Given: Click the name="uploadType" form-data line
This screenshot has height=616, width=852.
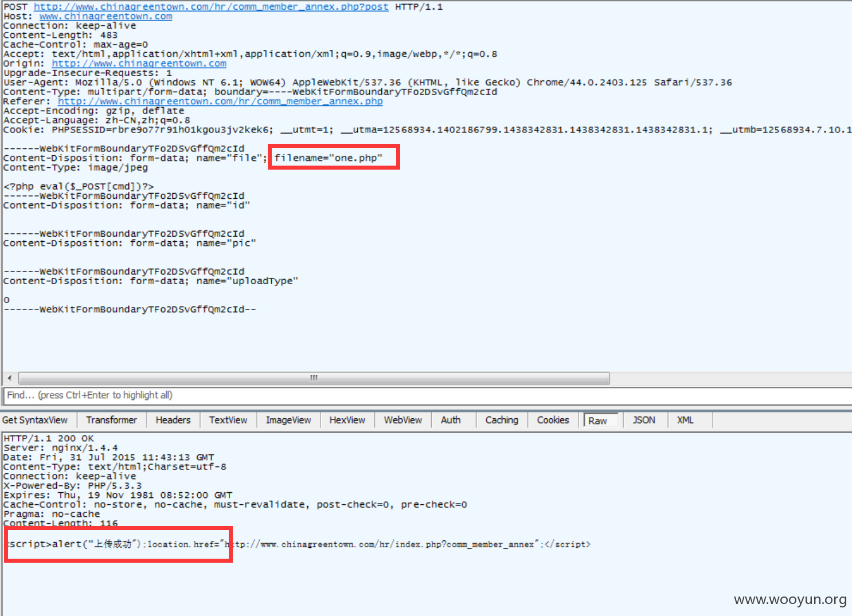Looking at the screenshot, I should tap(151, 281).
